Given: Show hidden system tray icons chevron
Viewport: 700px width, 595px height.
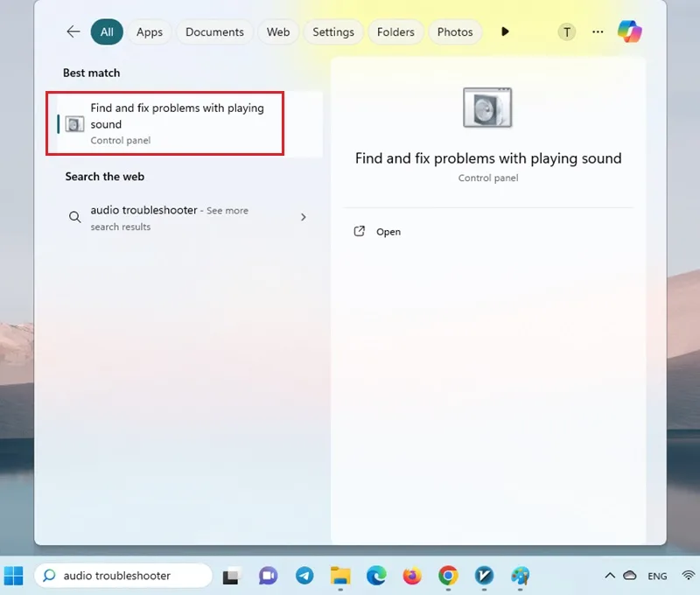Looking at the screenshot, I should 610,576.
